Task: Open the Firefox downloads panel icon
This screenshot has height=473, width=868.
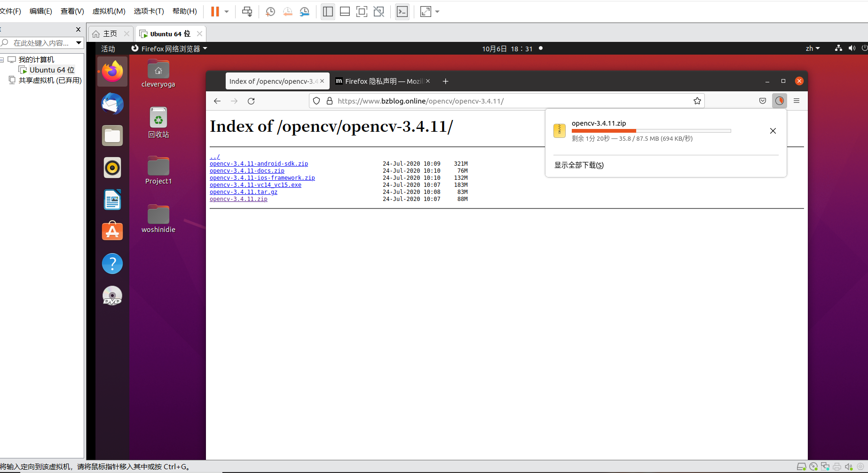Action: click(779, 100)
